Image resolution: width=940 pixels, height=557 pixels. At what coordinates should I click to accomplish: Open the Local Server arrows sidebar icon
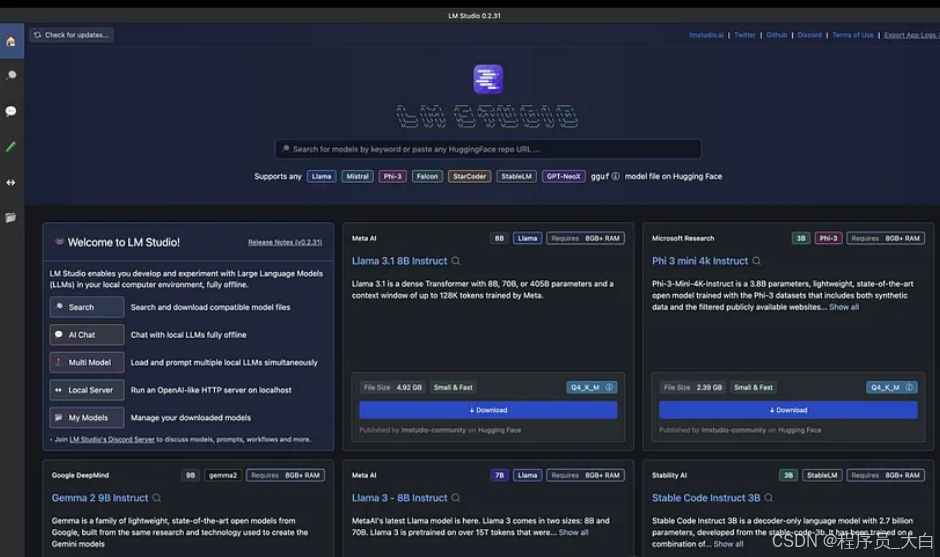coord(11,182)
